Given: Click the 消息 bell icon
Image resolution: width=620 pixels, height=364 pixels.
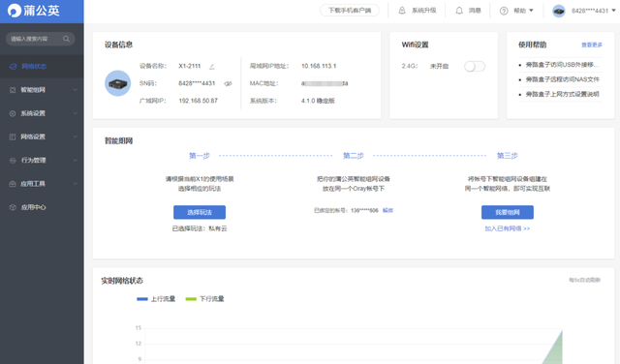Looking at the screenshot, I should click(459, 11).
